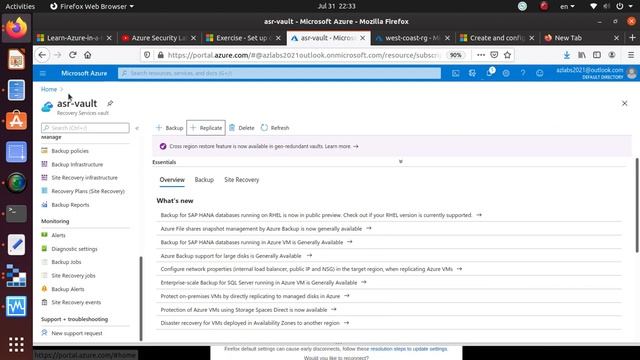640x360 pixels.
Task: Click the Backup toolbar button
Action: click(x=169, y=128)
